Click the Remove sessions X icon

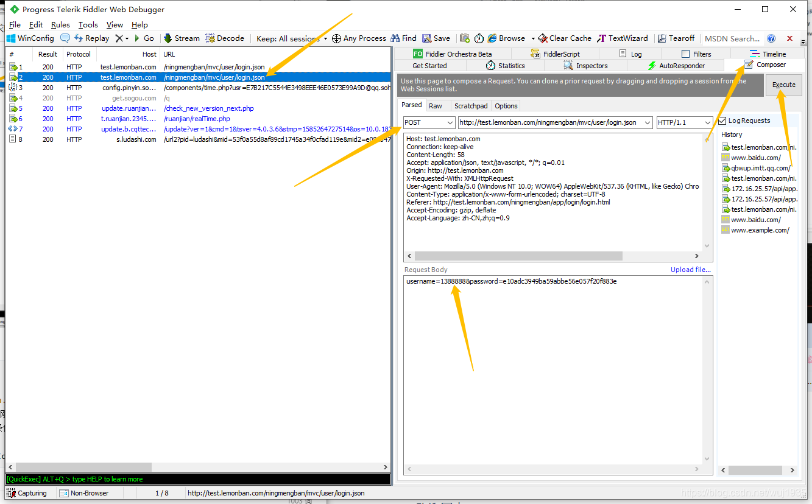point(119,38)
